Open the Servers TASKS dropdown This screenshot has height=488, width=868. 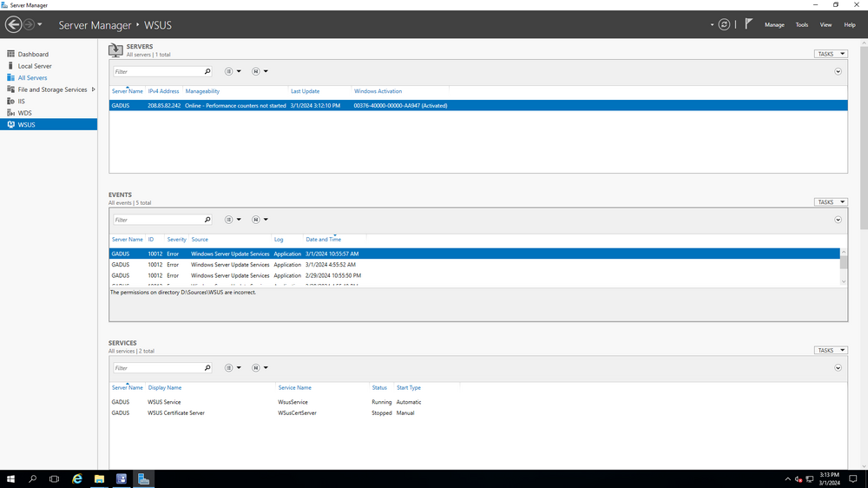click(831, 54)
